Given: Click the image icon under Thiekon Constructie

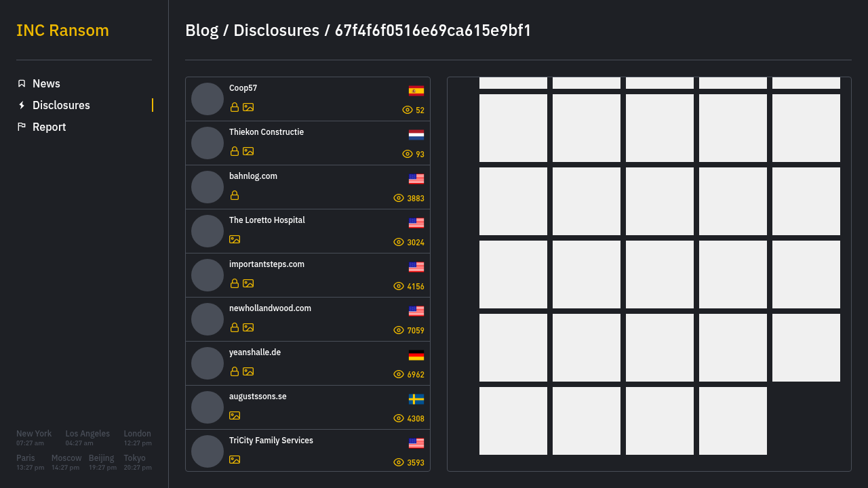Looking at the screenshot, I should pyautogui.click(x=248, y=151).
